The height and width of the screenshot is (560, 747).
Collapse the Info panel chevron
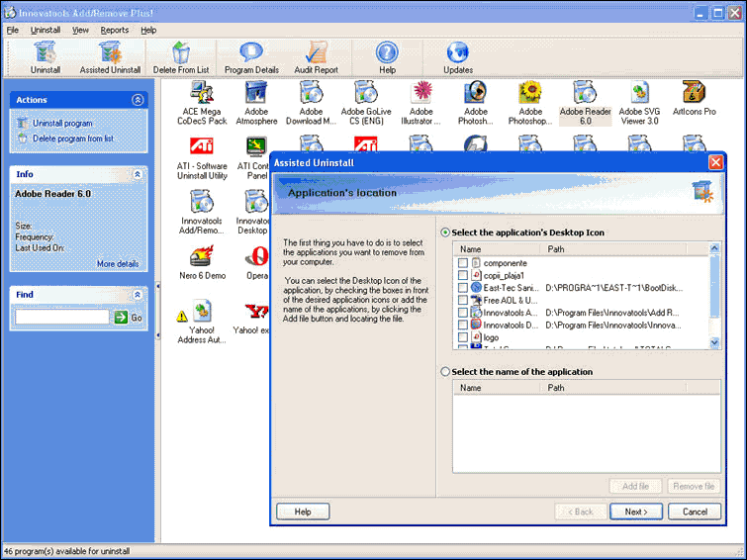click(x=138, y=174)
